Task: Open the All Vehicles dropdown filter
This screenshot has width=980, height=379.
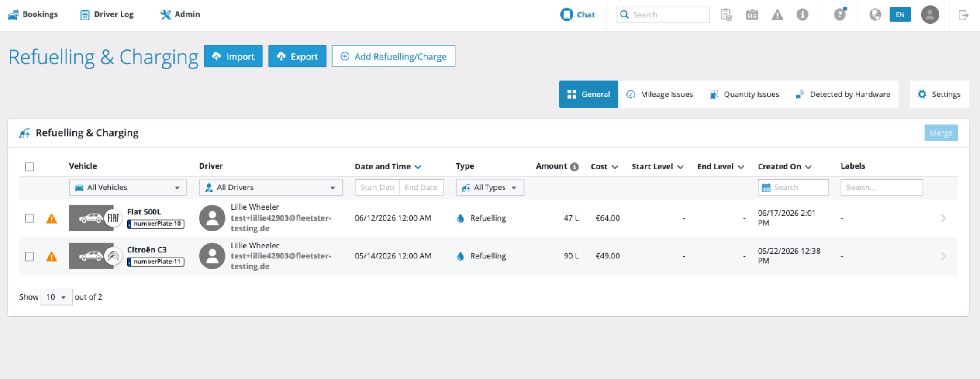Action: [128, 187]
